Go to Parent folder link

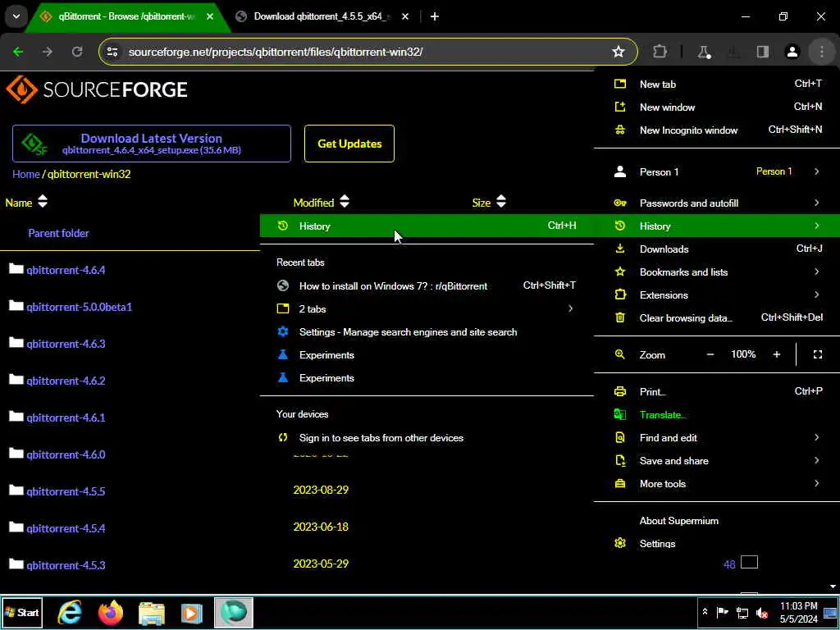58,233
